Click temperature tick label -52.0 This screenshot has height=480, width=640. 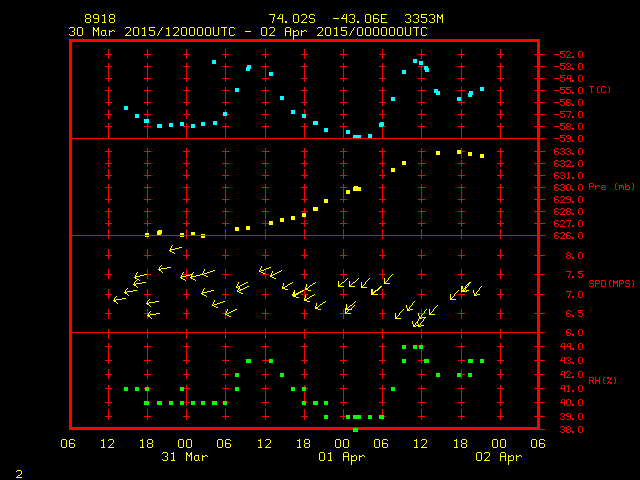pyautogui.click(x=568, y=55)
